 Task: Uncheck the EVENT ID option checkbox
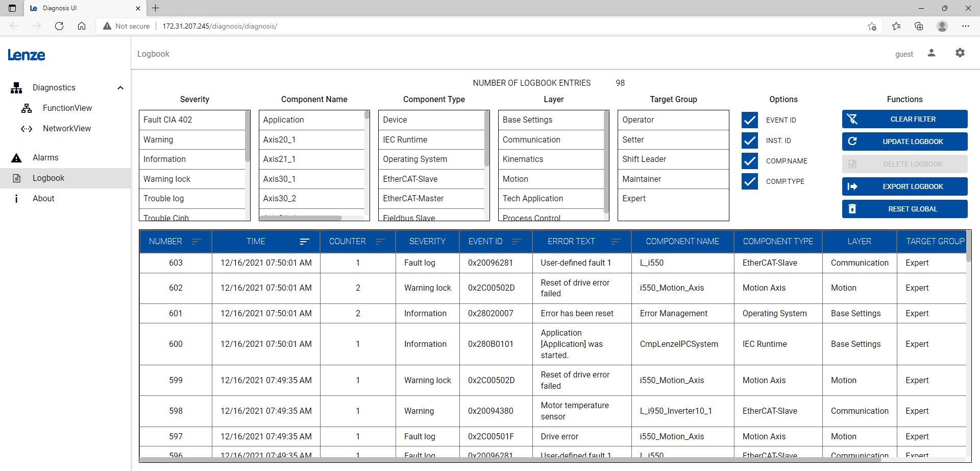click(x=749, y=120)
